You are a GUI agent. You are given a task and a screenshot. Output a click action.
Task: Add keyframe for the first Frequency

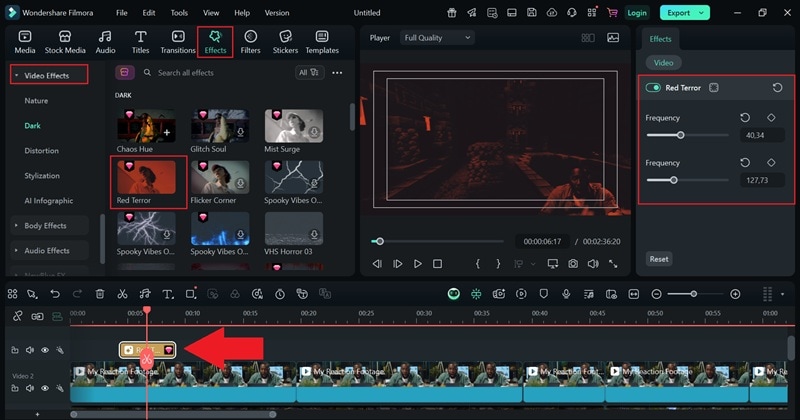[771, 118]
